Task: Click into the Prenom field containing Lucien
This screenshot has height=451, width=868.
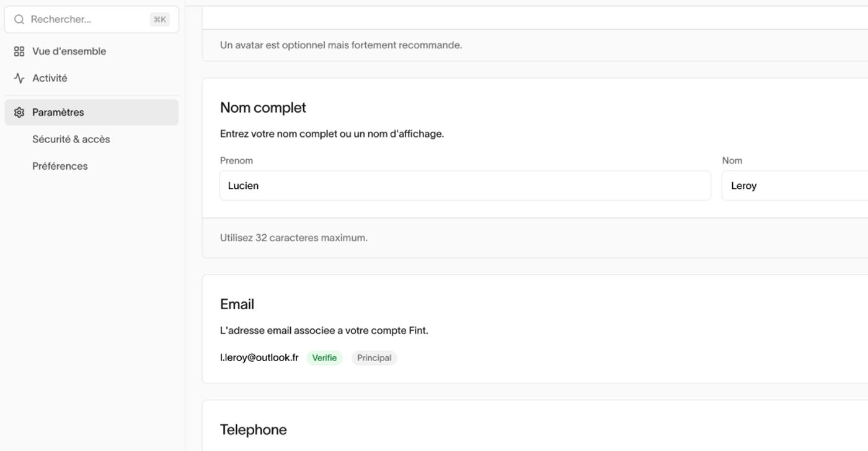Action: click(x=465, y=185)
